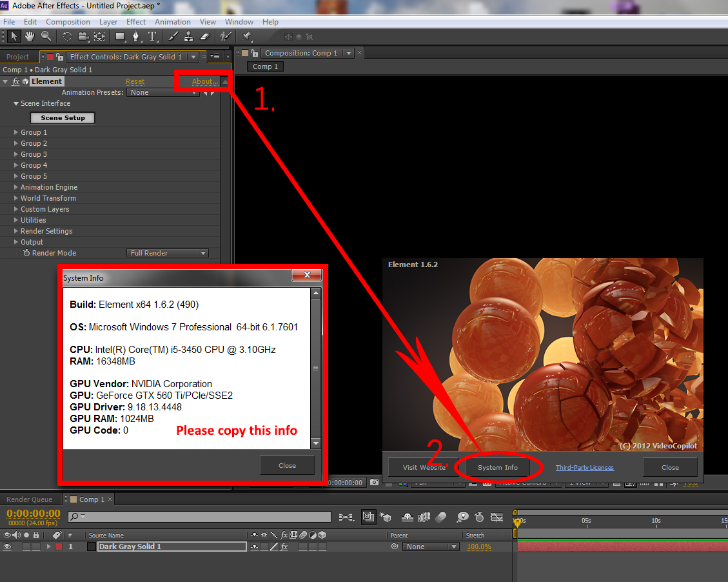728x582 pixels.
Task: Select the Eraser tool
Action: pyautogui.click(x=205, y=36)
